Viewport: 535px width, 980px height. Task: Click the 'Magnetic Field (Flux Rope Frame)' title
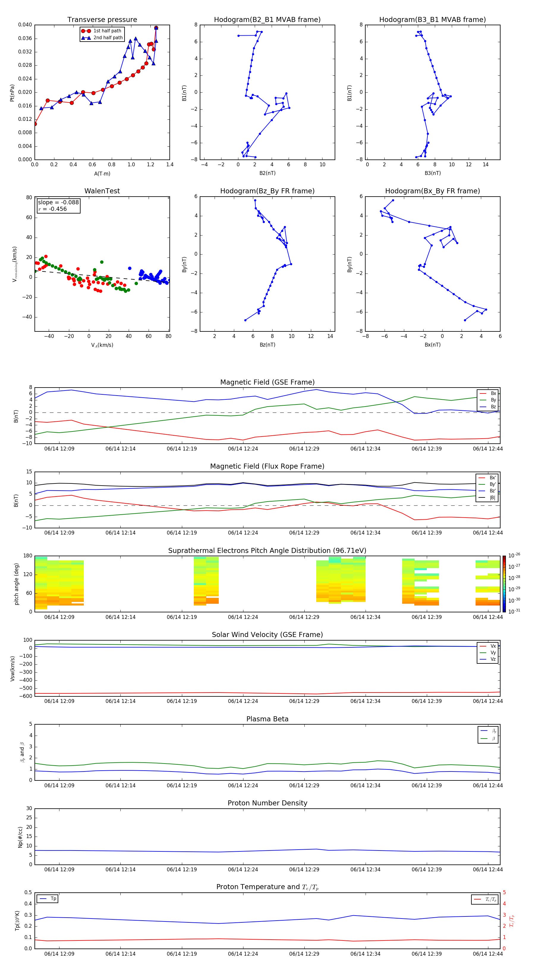click(267, 467)
